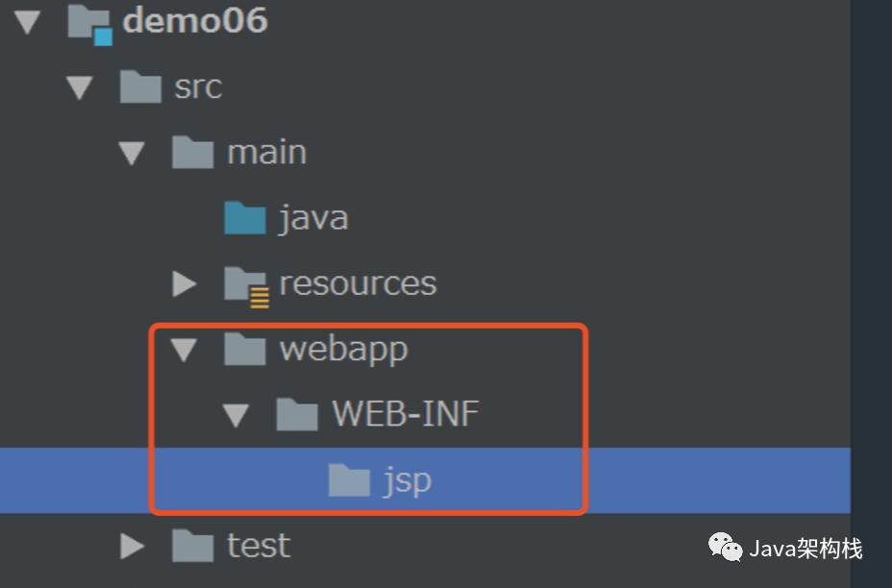
Task: Collapse the webapp folder arrow
Action: [x=184, y=351]
